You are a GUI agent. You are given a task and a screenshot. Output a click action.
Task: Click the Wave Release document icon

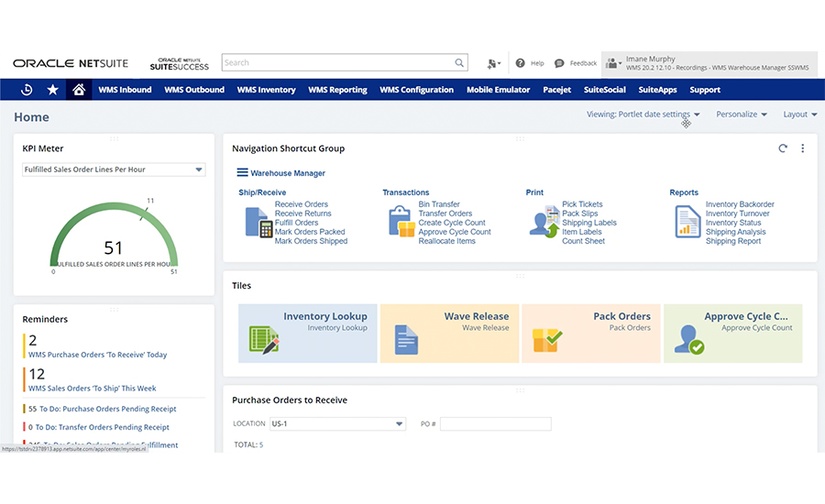(x=406, y=340)
